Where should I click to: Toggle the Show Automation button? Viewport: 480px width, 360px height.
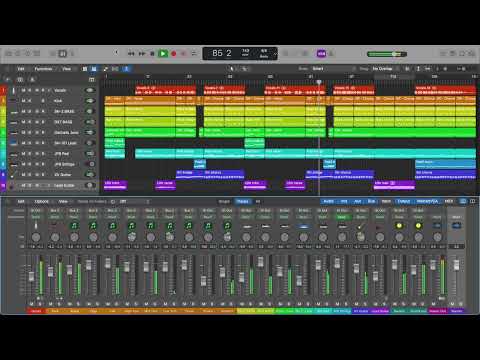click(105, 69)
